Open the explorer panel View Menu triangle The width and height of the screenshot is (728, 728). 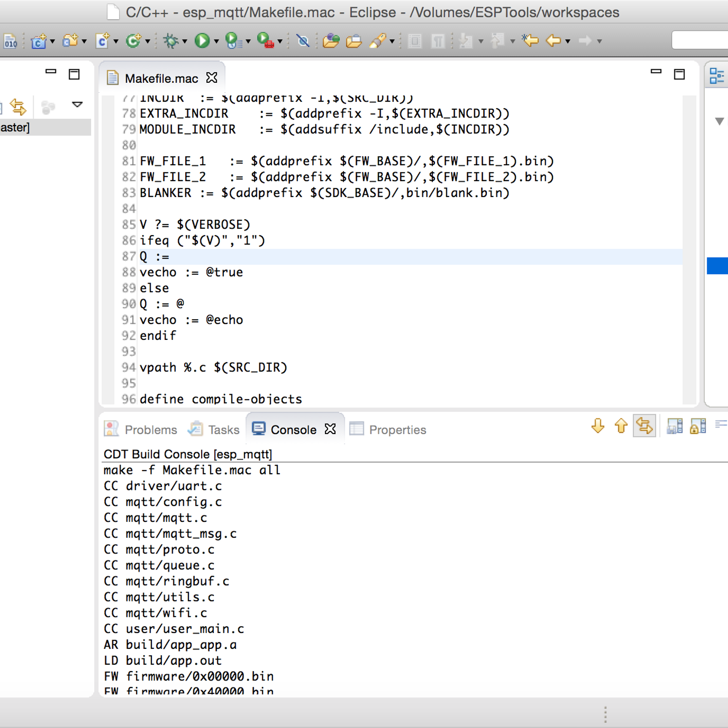(x=77, y=105)
